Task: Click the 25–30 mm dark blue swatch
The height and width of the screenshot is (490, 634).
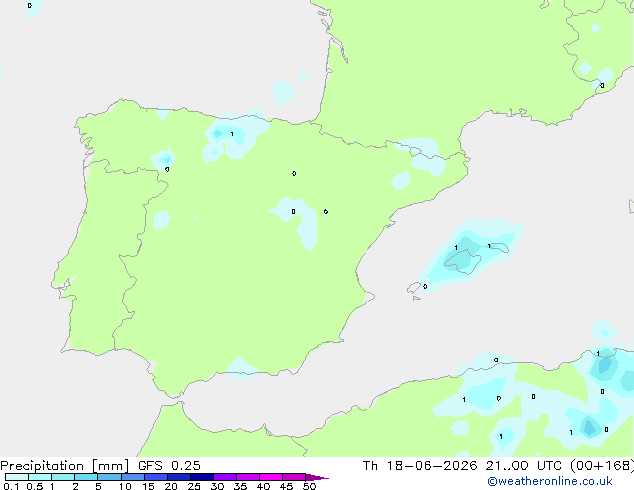Action: (x=201, y=477)
